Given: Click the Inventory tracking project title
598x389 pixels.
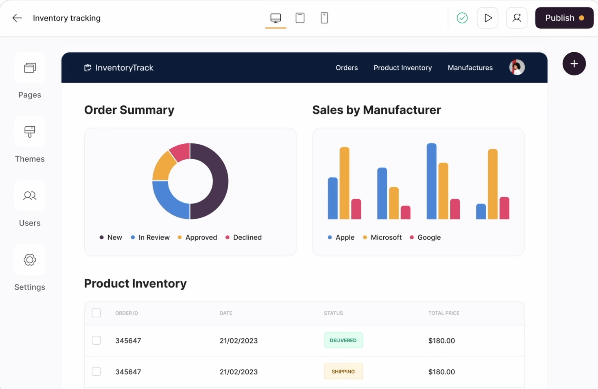Looking at the screenshot, I should [66, 18].
